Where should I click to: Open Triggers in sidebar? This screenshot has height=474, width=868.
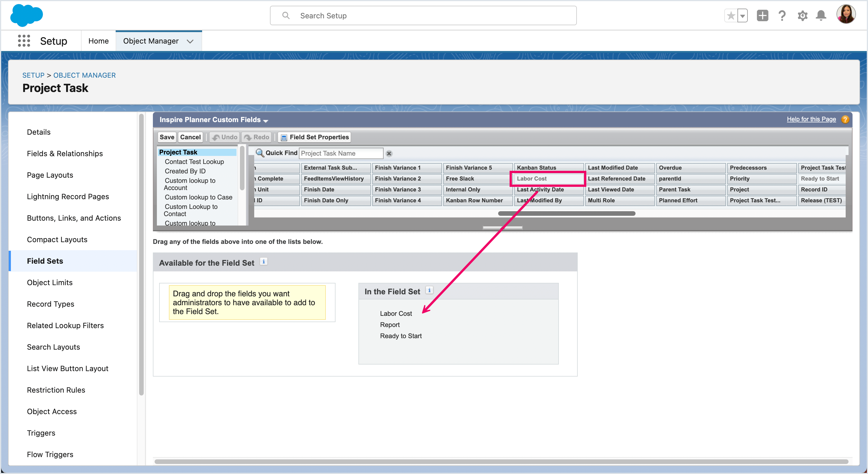coord(41,433)
